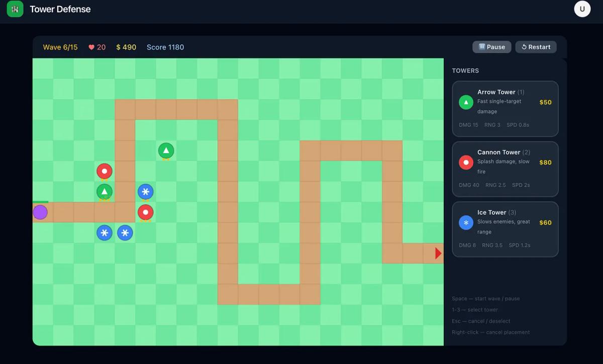Screen dimensions: 603x364
Task: Click the $50 price on the Arrow Tower card
Action: [545, 102]
